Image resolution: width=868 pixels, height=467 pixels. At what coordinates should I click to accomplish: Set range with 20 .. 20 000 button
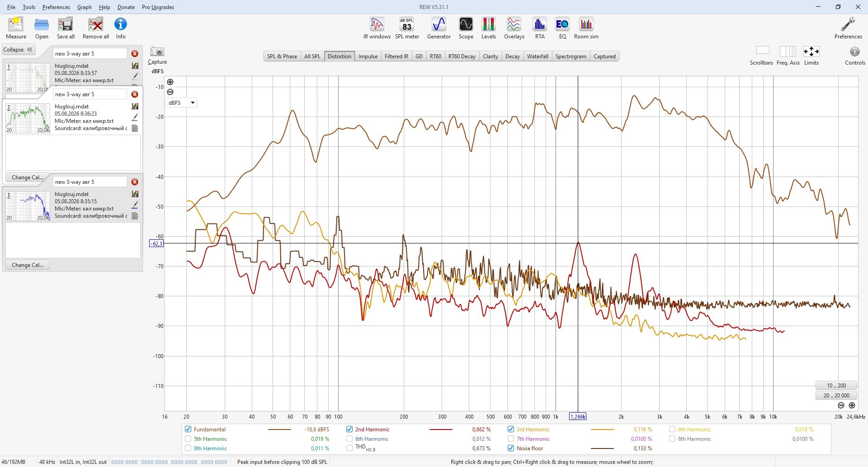(x=836, y=396)
